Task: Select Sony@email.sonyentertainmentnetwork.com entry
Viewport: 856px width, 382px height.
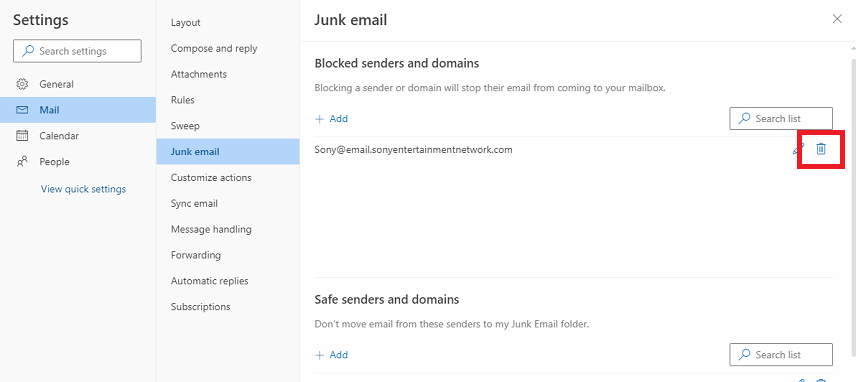Action: 413,149
